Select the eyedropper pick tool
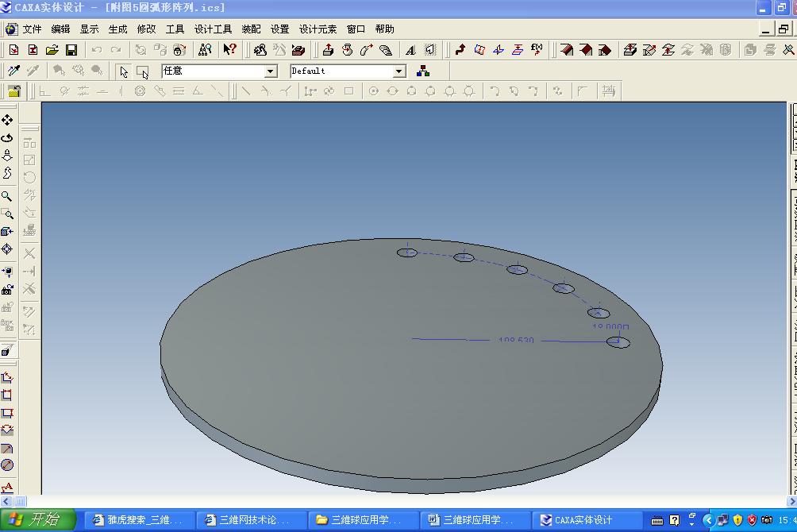The width and height of the screenshot is (797, 532). [13, 71]
